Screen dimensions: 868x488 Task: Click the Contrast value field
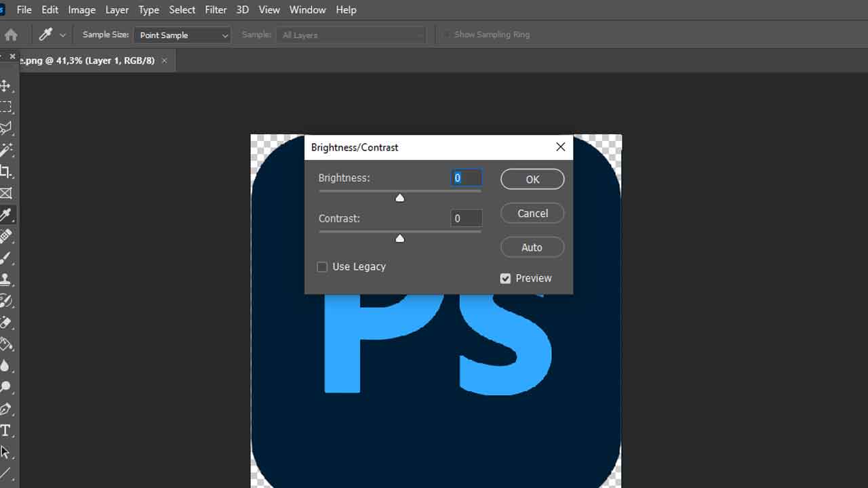pos(467,218)
